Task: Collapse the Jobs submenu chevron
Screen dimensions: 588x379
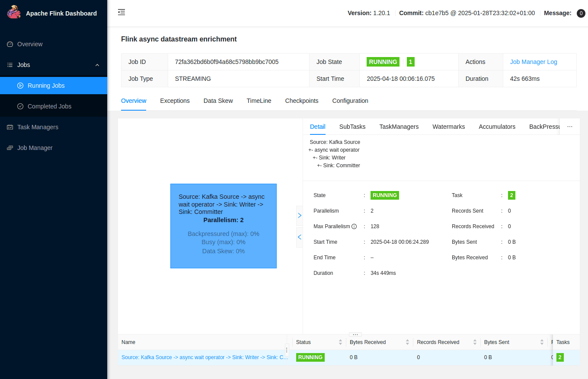Action: [x=97, y=65]
